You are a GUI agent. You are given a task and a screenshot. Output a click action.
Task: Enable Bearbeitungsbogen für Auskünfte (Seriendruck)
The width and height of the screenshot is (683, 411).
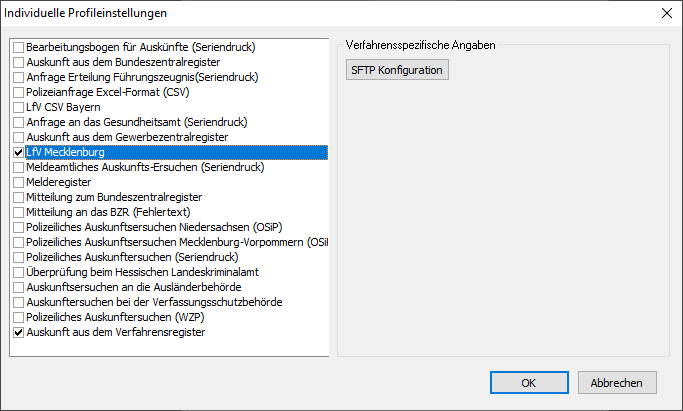tap(19, 47)
